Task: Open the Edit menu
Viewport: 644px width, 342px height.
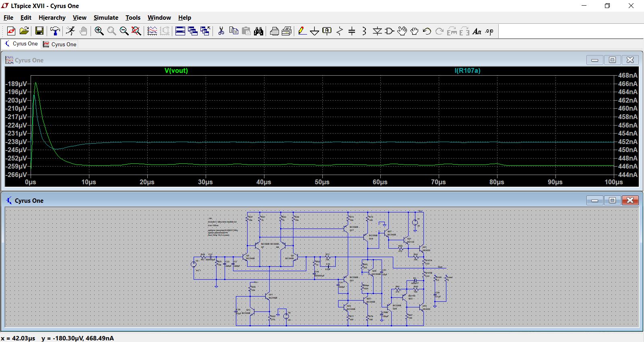Action: [x=26, y=18]
